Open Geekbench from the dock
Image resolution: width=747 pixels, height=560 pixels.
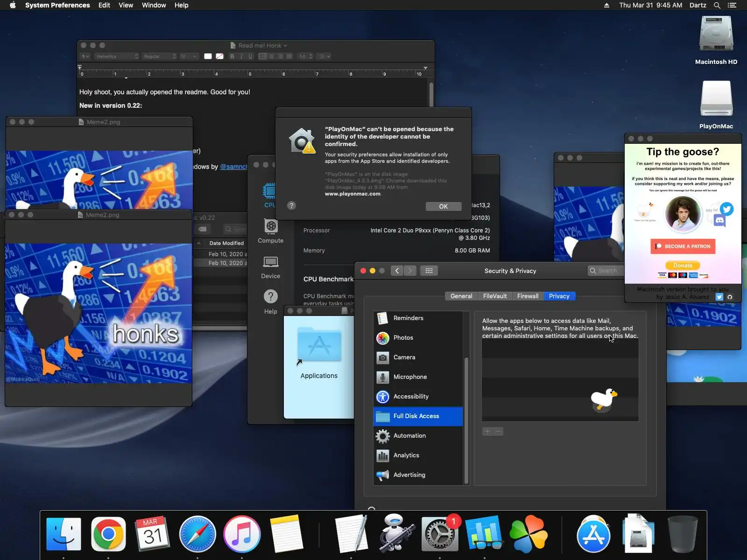(484, 534)
